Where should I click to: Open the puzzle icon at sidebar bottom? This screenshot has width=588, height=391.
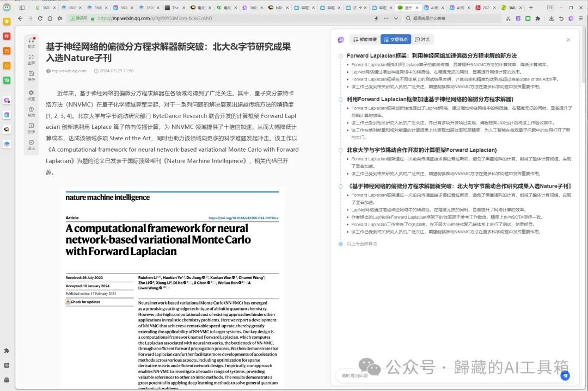coord(7,351)
